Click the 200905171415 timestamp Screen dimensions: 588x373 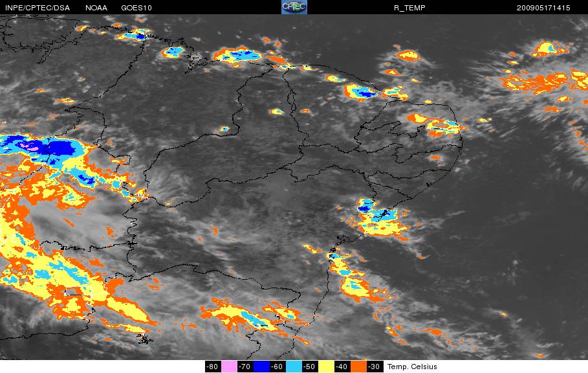point(543,8)
